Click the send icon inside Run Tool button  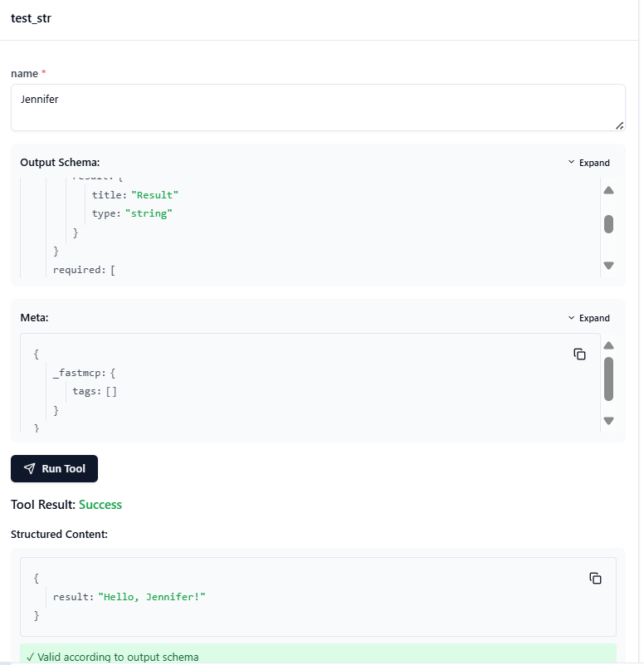coord(29,468)
